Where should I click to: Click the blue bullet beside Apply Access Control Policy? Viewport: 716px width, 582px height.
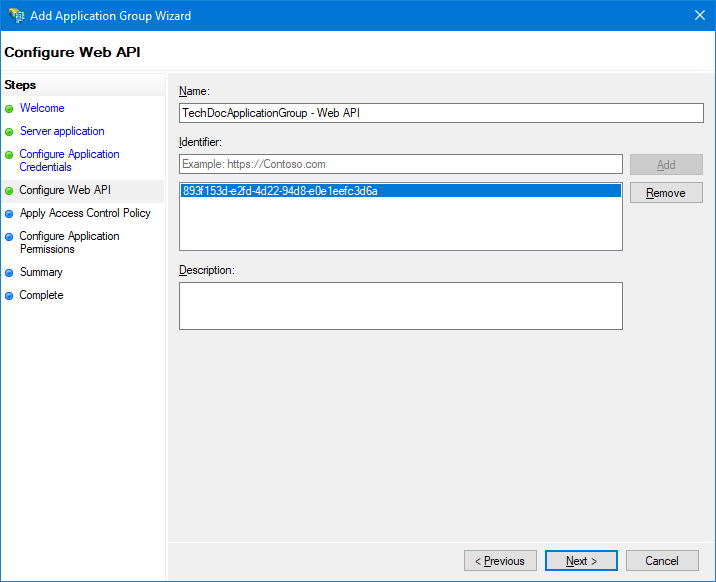click(9, 214)
